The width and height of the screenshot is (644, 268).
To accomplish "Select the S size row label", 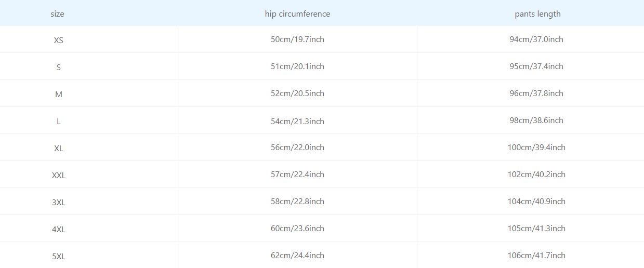I will click(59, 67).
